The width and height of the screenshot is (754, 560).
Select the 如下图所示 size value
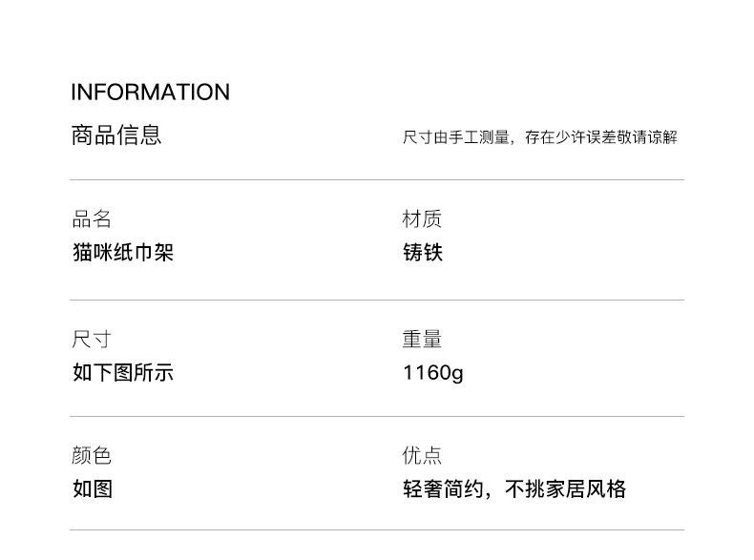[123, 372]
